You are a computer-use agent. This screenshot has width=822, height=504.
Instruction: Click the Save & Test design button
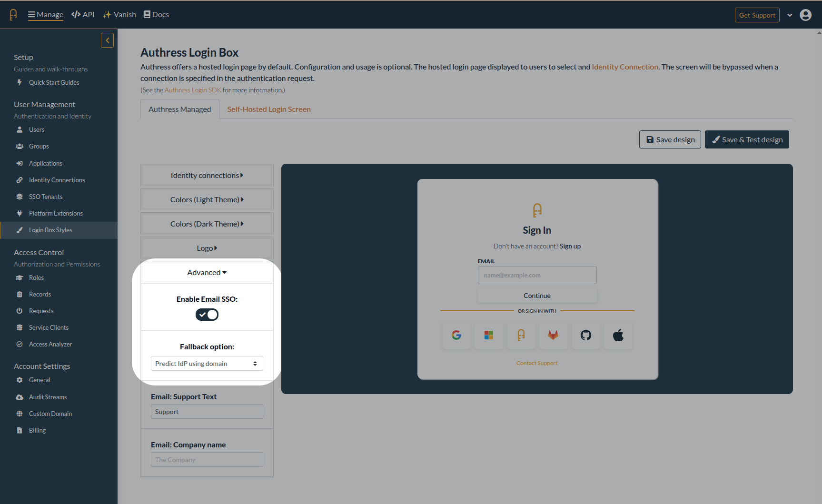pos(746,139)
